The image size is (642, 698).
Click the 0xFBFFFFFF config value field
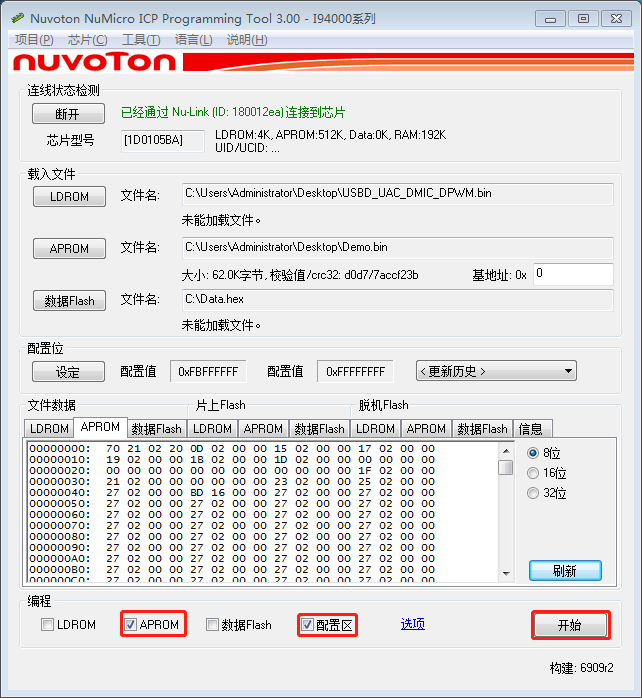pos(208,371)
